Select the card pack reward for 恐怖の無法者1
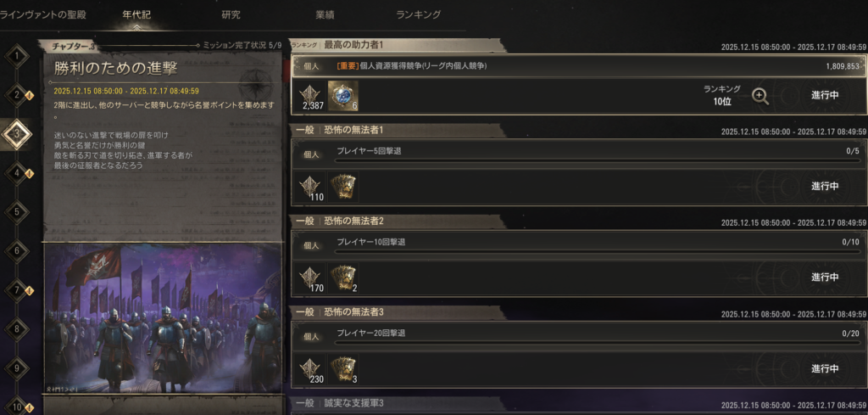Image resolution: width=868 pixels, height=415 pixels. pyautogui.click(x=342, y=186)
